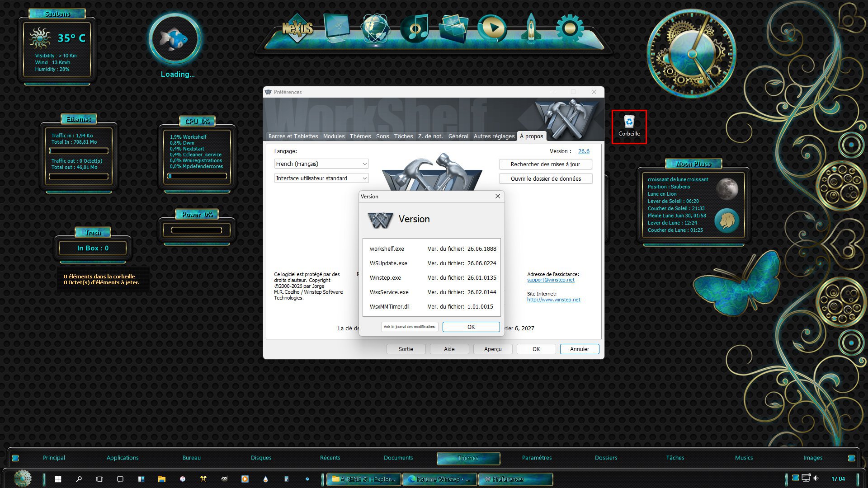Click the water droplet icon on taskbar

click(x=265, y=479)
